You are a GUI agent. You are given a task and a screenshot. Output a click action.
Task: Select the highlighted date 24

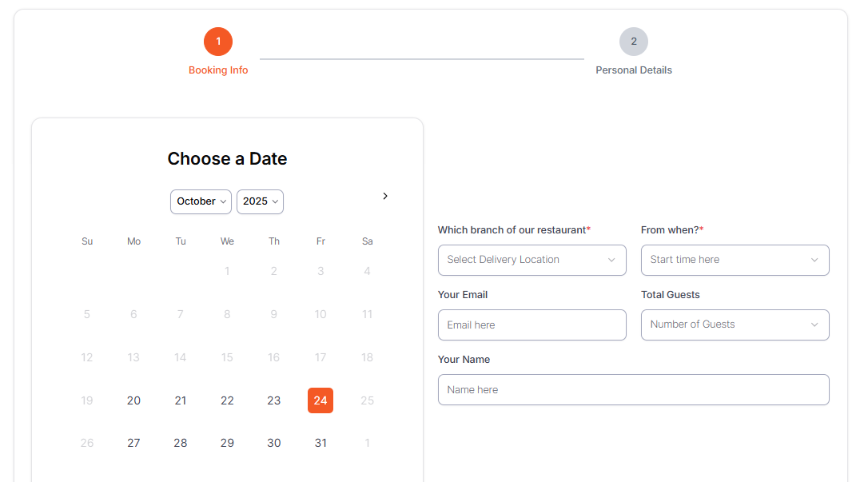coord(321,400)
